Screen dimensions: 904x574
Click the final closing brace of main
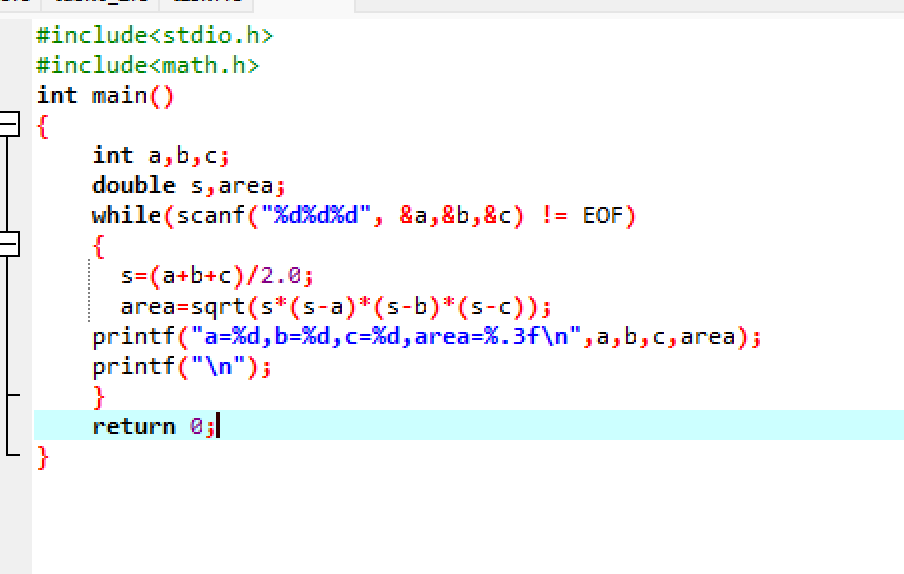(43, 458)
